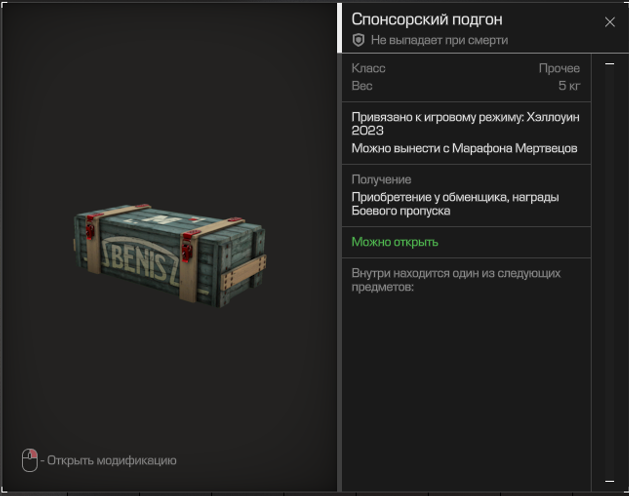
Task: Click the scrollbar top dash marker
Action: 609,64
